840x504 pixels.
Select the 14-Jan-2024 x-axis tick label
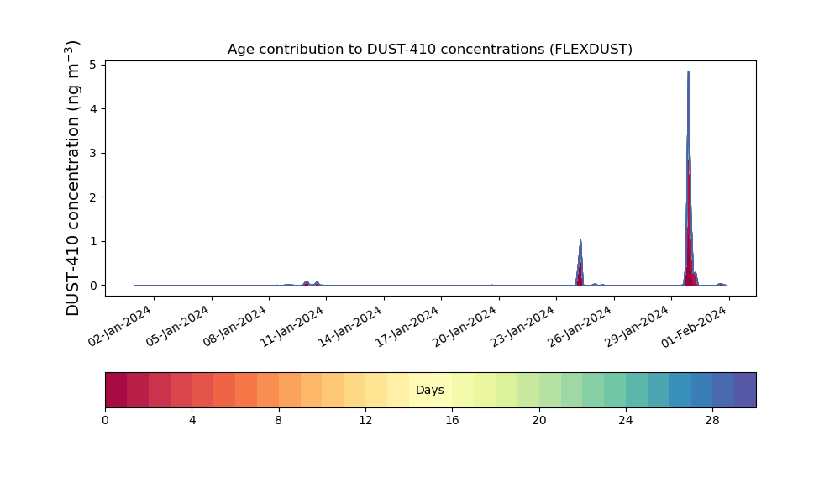point(350,326)
